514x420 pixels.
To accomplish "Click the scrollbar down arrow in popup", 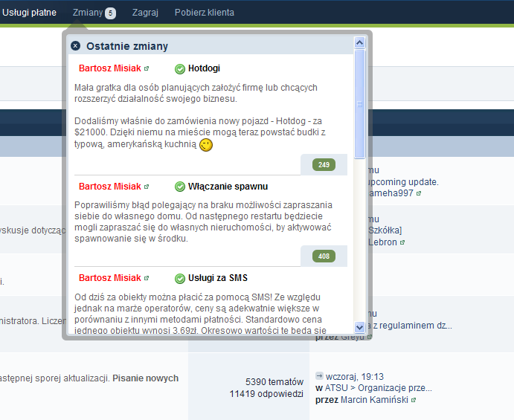I will 359,327.
